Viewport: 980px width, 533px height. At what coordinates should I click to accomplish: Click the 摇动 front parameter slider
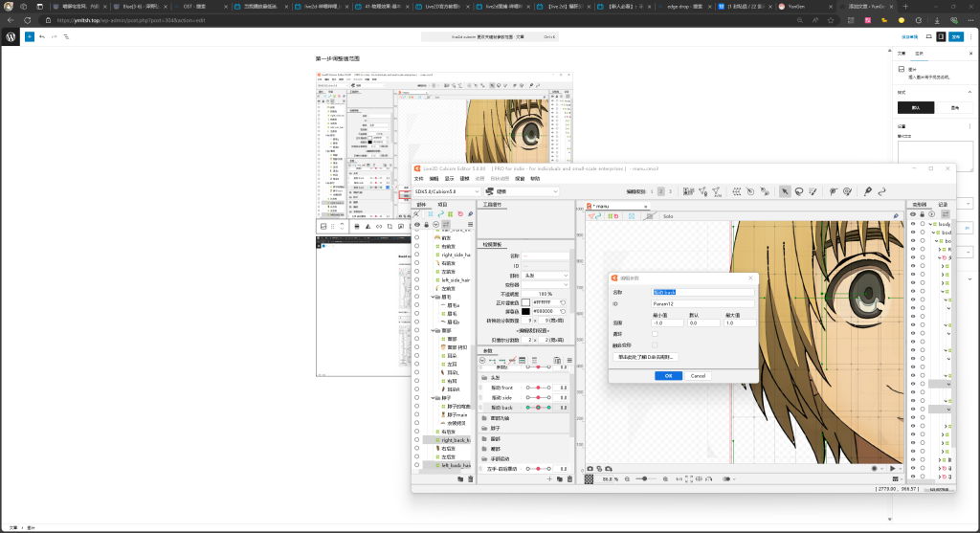coord(538,389)
